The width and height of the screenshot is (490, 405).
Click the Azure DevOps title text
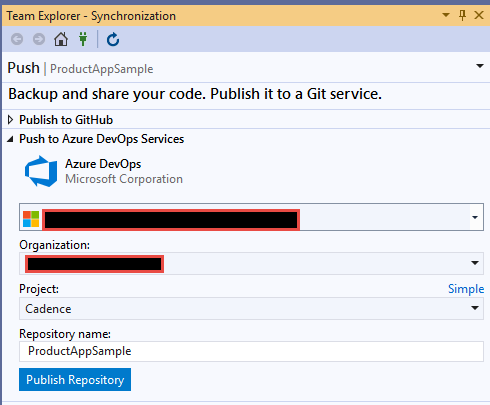tap(103, 164)
